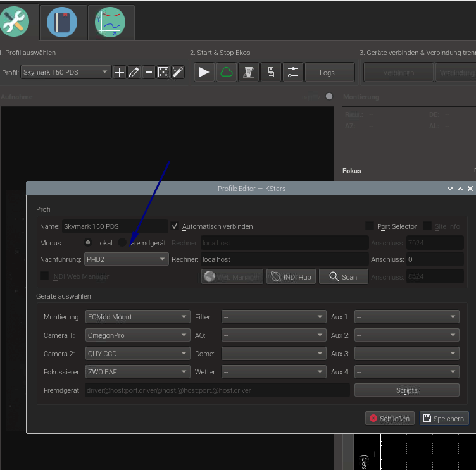Open the Montierung EQMod Mount dropdown
The height and width of the screenshot is (470, 476).
pyautogui.click(x=138, y=317)
